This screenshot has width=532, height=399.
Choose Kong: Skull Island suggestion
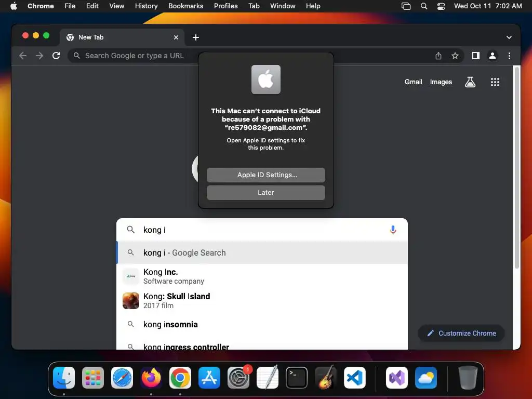click(x=262, y=301)
